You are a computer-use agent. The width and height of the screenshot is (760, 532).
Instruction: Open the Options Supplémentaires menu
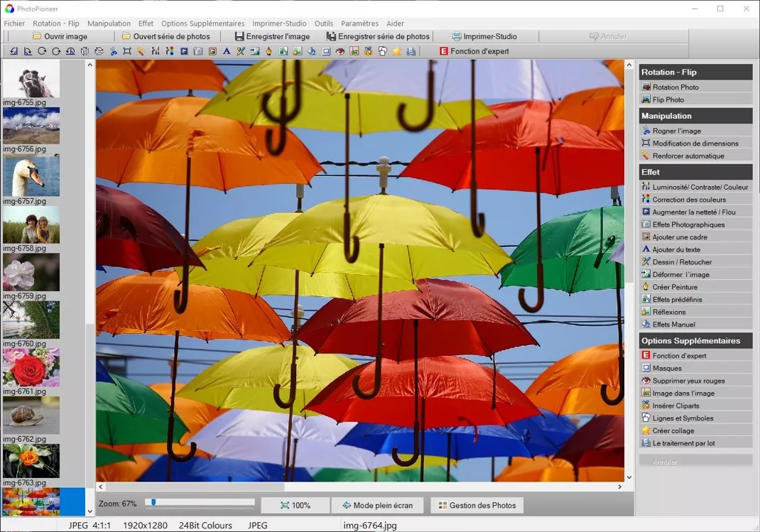pyautogui.click(x=202, y=23)
